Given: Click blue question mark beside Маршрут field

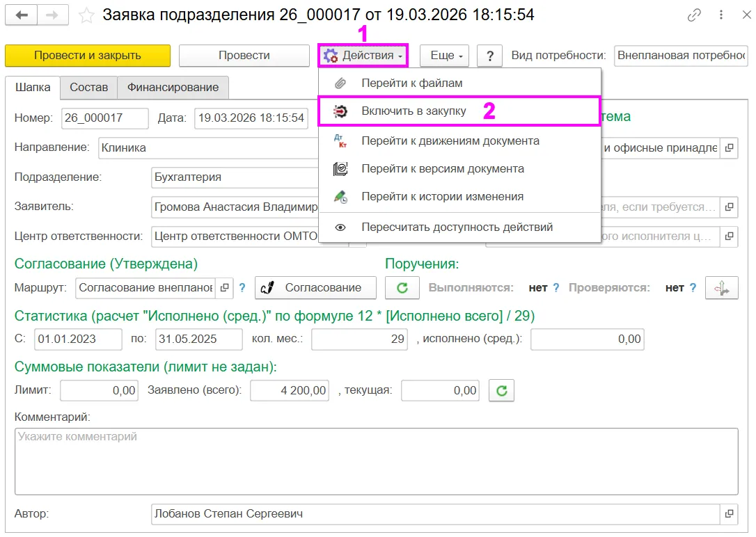Looking at the screenshot, I should (242, 287).
